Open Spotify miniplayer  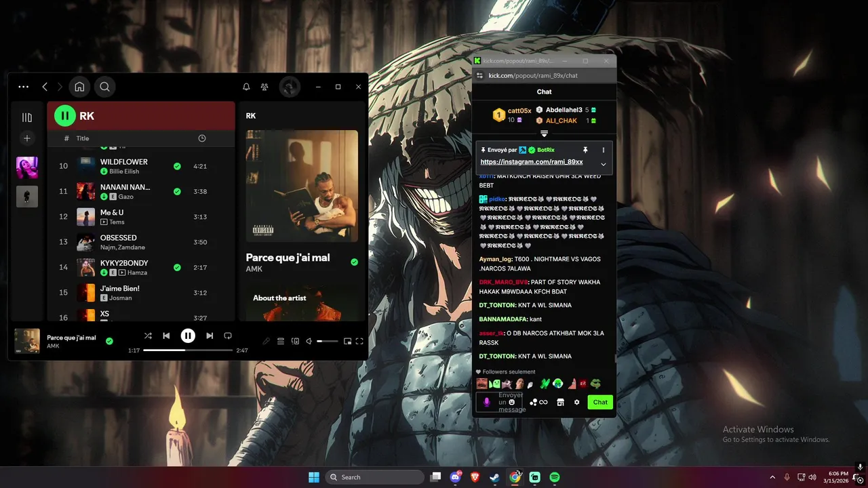click(347, 342)
